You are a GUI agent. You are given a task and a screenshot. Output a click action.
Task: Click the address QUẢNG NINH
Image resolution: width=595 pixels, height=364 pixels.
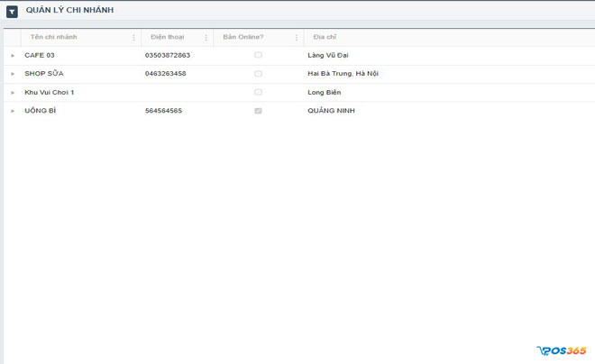[331, 110]
